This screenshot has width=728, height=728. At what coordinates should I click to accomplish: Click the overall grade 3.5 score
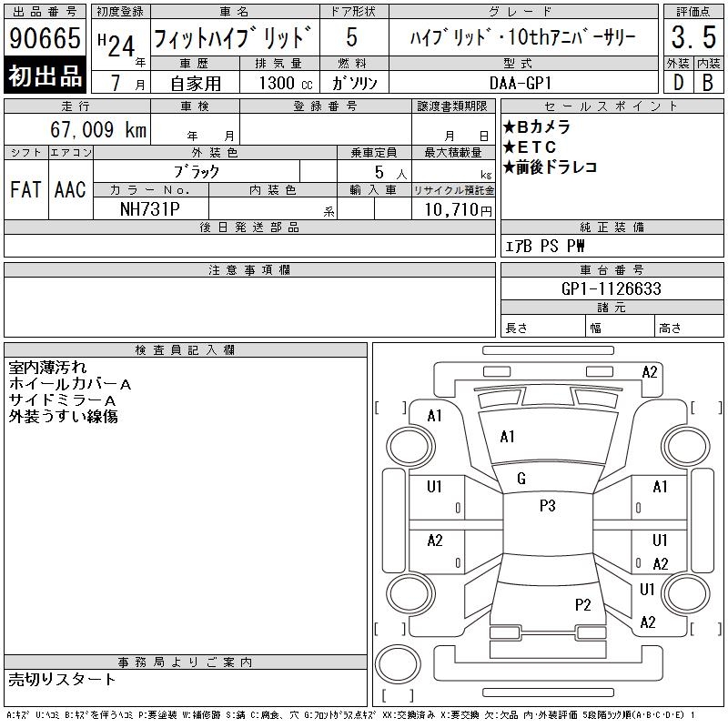(x=693, y=37)
